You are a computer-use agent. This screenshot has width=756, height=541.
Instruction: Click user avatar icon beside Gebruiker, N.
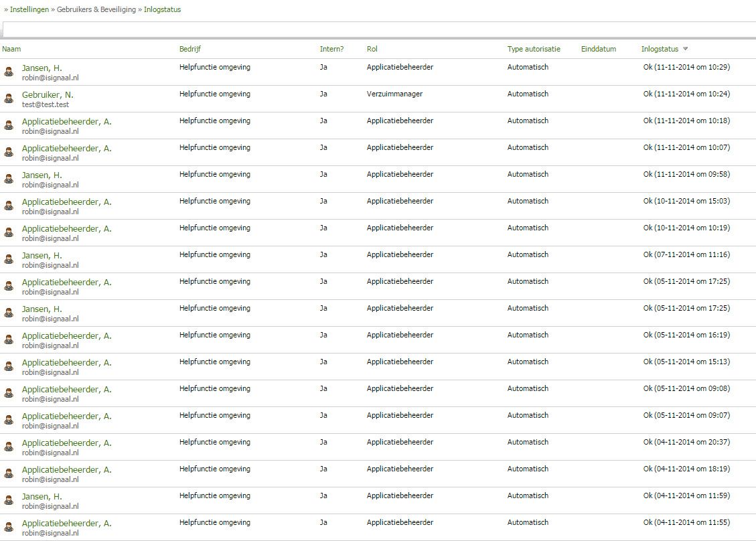tap(9, 98)
